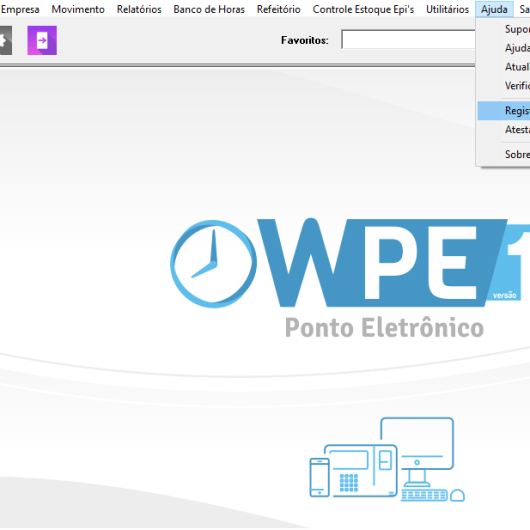Choose the Sobre entry in Ajuda menu

click(x=504, y=154)
